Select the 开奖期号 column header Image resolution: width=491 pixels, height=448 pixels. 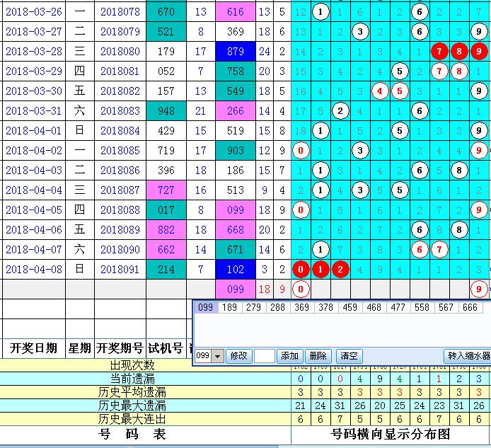(120, 348)
